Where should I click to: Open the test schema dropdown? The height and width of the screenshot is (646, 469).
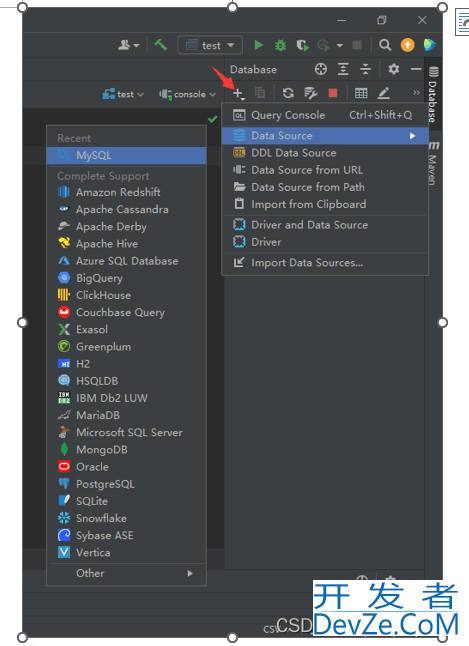click(x=123, y=94)
